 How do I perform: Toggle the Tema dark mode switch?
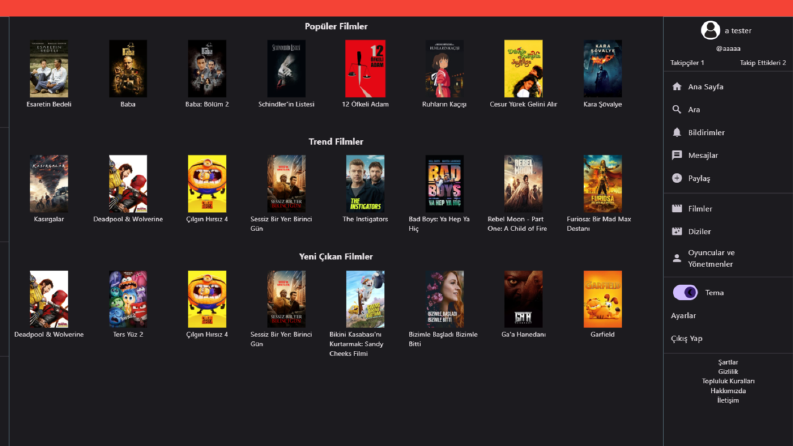(x=685, y=292)
